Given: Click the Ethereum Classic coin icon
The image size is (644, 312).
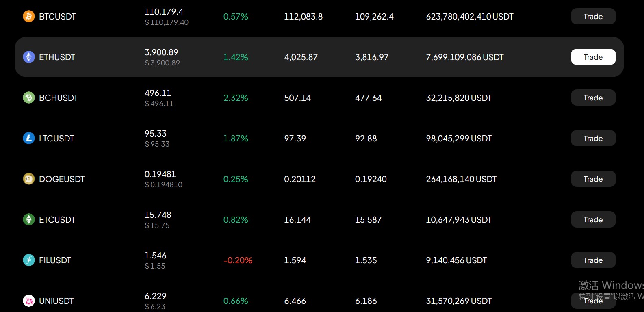Looking at the screenshot, I should [28, 219].
